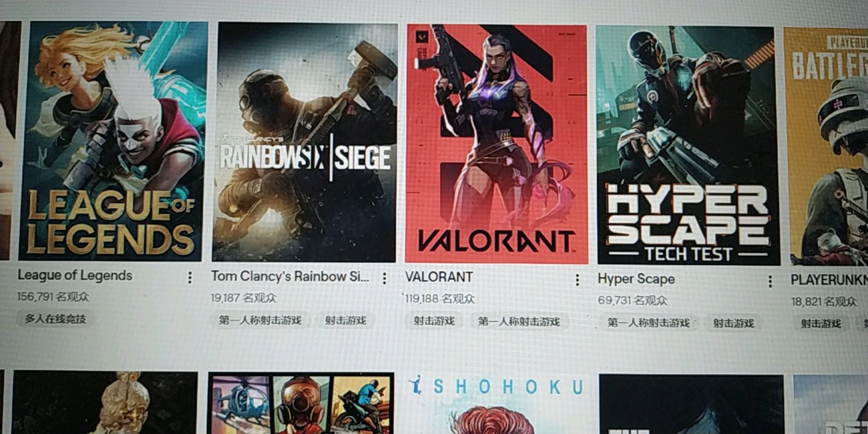
Task: Select 射击游戏 tag under VALORANT
Action: pos(434,321)
